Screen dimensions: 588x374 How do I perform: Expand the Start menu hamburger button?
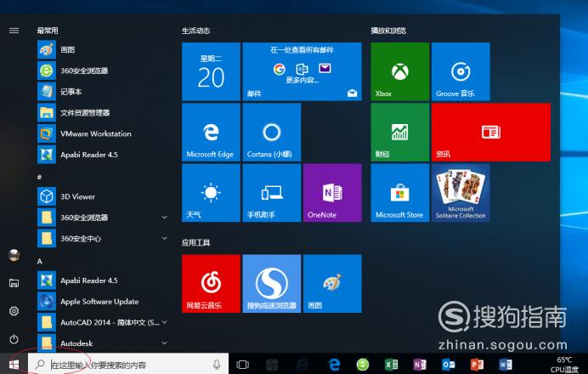coord(14,31)
